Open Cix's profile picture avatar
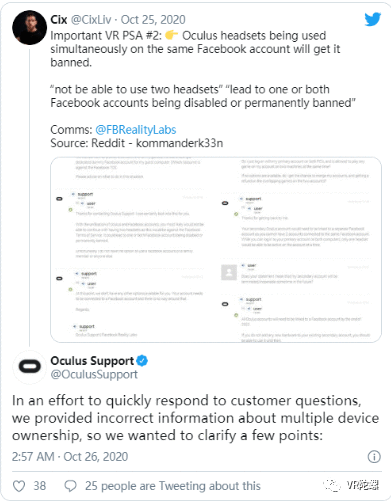 point(29,28)
